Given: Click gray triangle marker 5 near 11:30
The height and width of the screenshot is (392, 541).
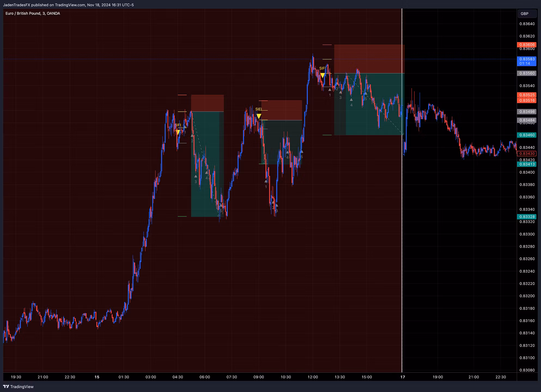Looking at the screenshot, I should pyautogui.click(x=302, y=151).
